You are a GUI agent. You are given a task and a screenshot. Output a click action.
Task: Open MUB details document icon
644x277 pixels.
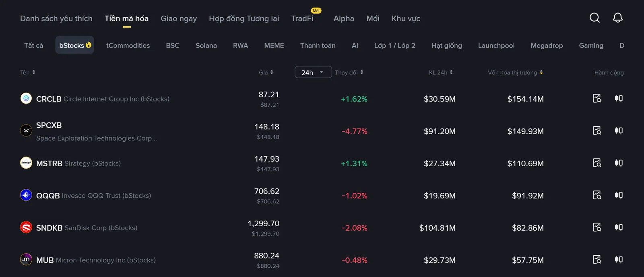[597, 260]
